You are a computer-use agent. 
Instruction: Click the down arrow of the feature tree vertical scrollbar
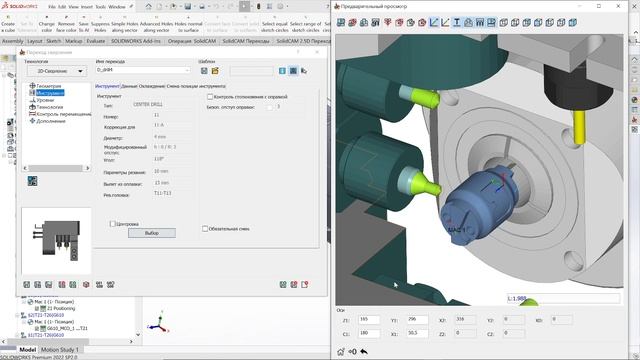[x=138, y=335]
